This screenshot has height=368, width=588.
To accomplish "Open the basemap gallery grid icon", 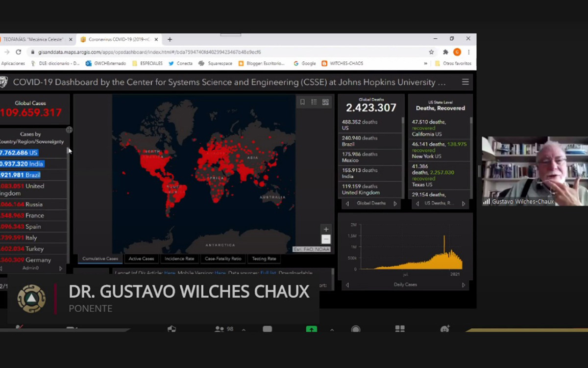I will tap(325, 102).
